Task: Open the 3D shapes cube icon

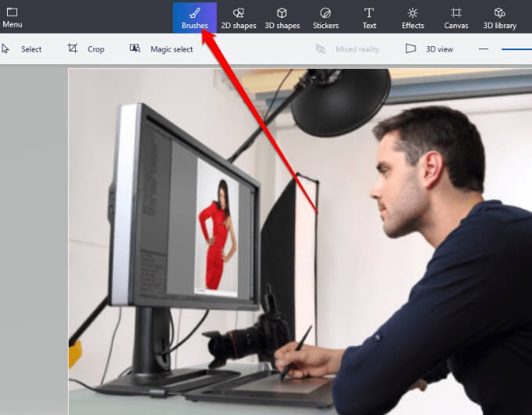Action: point(282,13)
